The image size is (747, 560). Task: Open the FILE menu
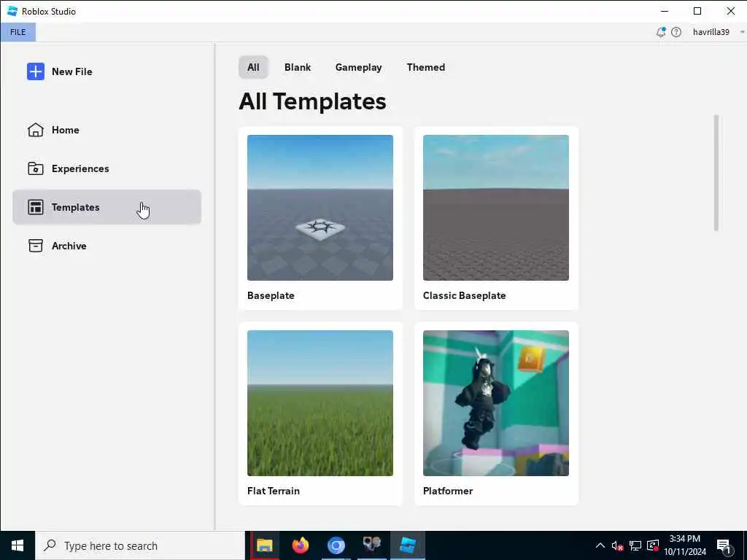coord(18,32)
